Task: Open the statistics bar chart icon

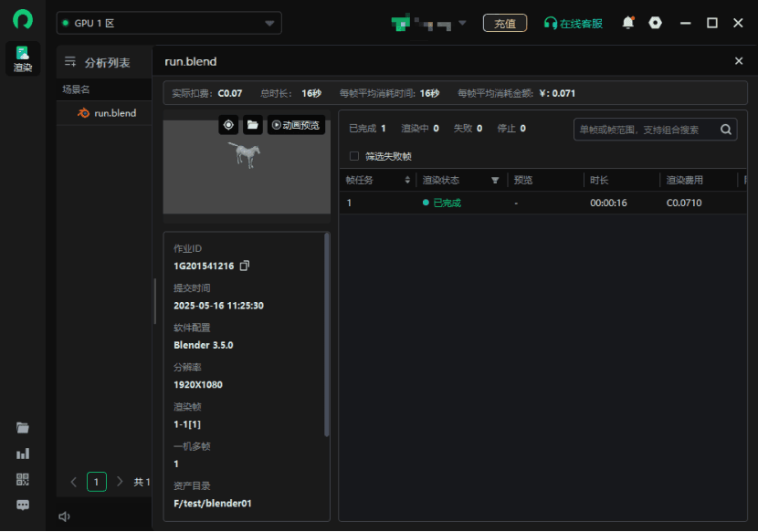Action: (23, 454)
